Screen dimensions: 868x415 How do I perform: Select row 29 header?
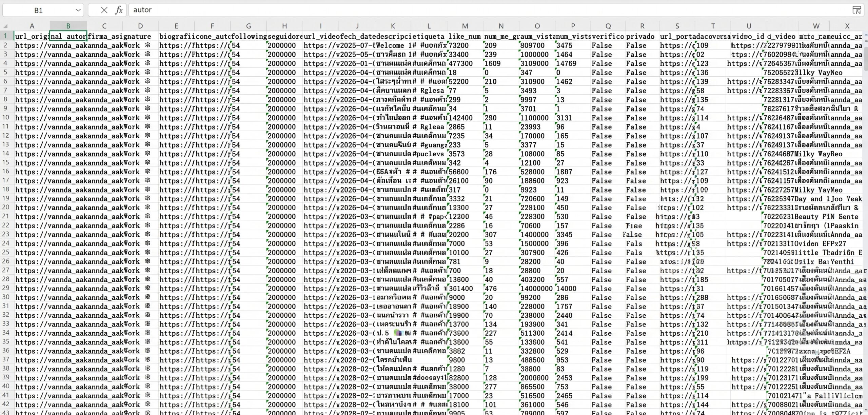pyautogui.click(x=5, y=288)
